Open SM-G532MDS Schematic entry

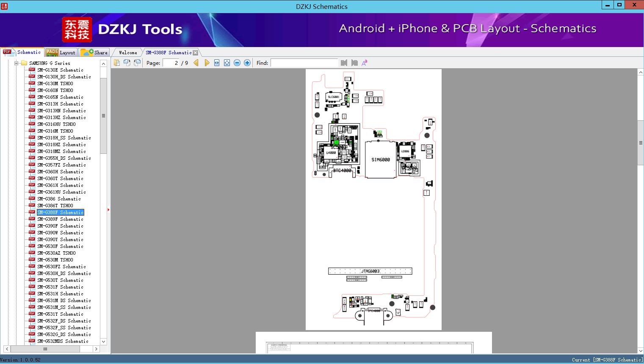coord(63,341)
